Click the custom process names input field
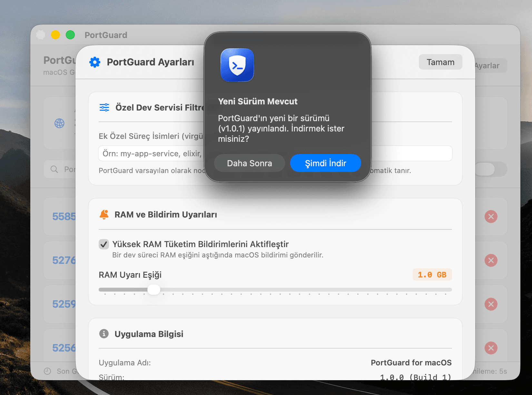This screenshot has height=395, width=532. coord(275,153)
